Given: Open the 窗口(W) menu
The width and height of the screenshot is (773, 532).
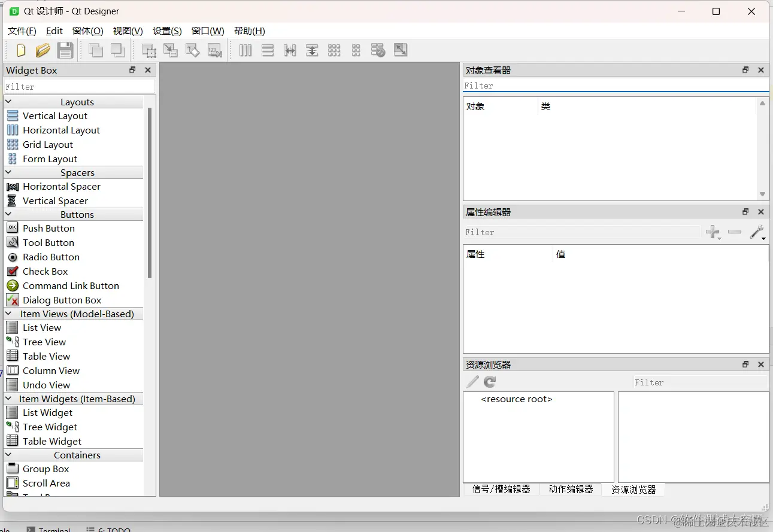Looking at the screenshot, I should tap(208, 31).
